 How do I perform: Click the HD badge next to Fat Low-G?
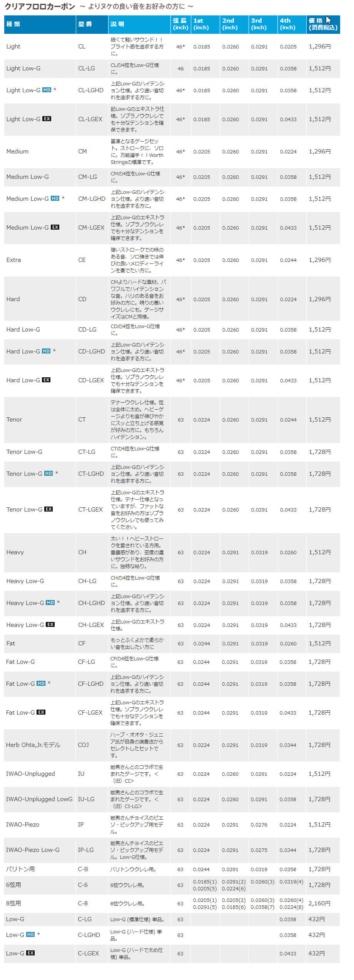click(41, 683)
